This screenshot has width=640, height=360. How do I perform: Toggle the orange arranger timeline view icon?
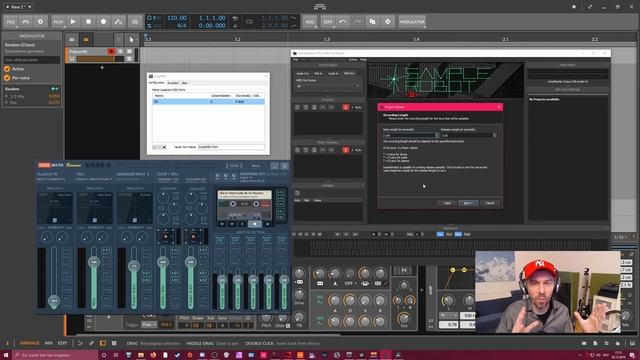86,40
